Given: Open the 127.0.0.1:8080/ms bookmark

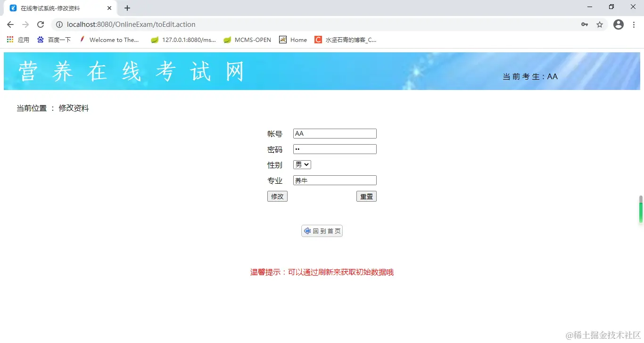Looking at the screenshot, I should pos(183,40).
